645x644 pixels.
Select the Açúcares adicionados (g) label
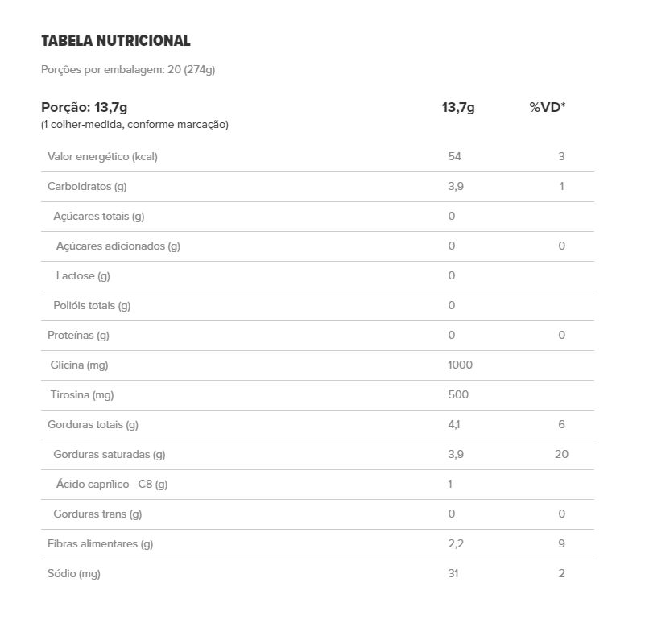118,246
